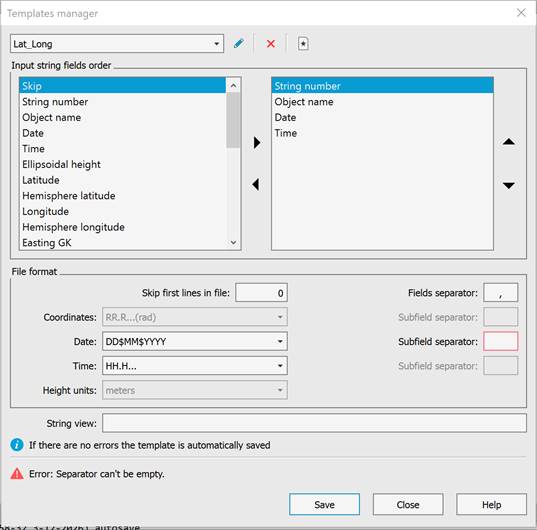Select Date in the chosen fields list
This screenshot has width=537, height=530.
382,117
